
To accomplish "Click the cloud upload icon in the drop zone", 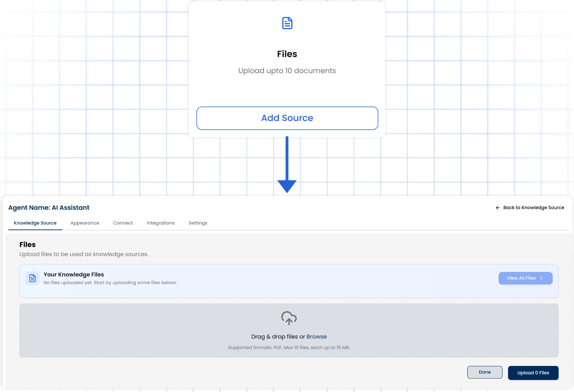I will [289, 318].
